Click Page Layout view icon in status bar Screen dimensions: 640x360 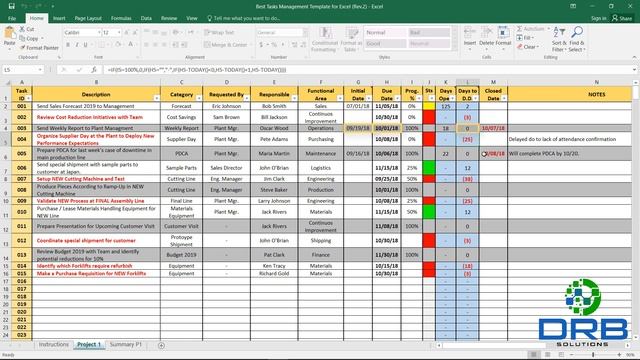pyautogui.click(x=547, y=355)
